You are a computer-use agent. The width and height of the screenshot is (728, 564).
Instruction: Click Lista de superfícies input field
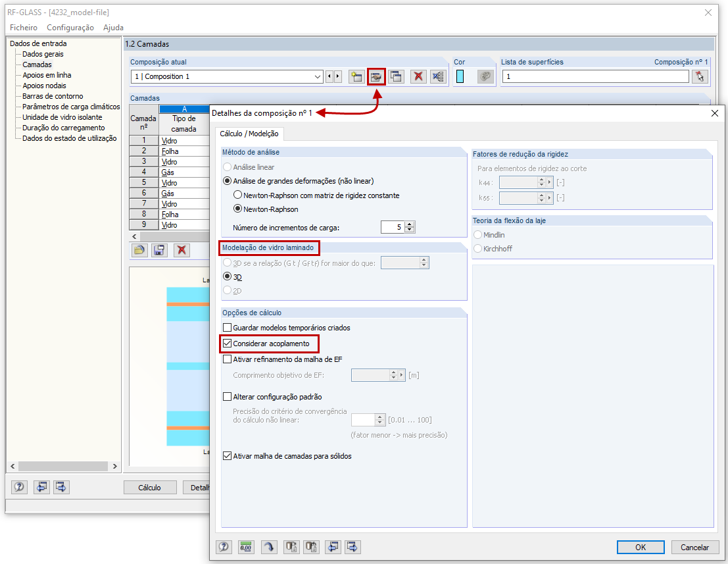(596, 76)
